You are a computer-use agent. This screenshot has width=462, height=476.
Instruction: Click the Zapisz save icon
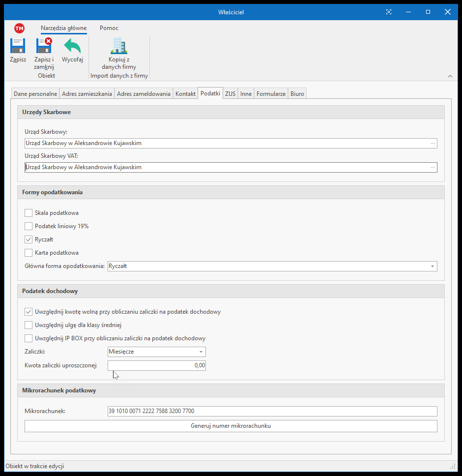(x=18, y=46)
